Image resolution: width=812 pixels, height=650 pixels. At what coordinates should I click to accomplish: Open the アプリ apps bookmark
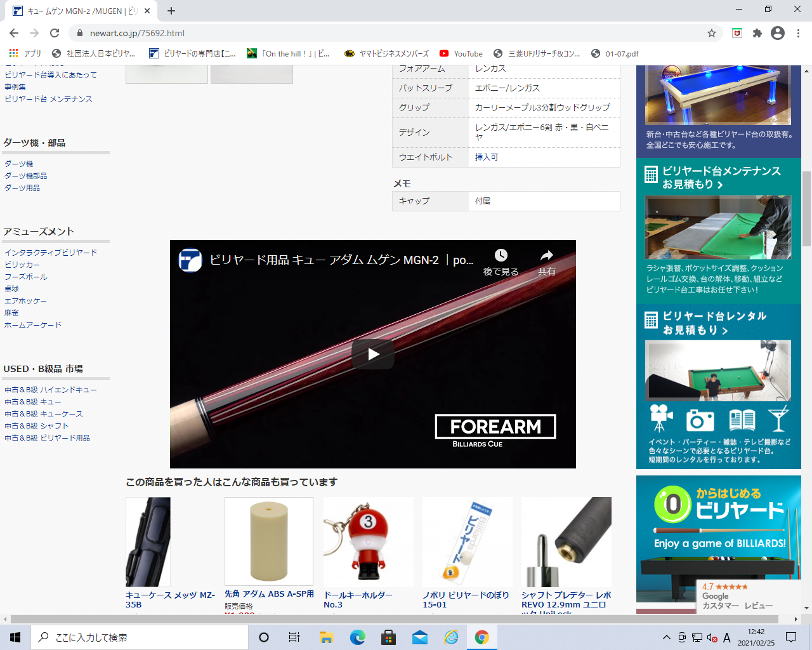[x=25, y=54]
